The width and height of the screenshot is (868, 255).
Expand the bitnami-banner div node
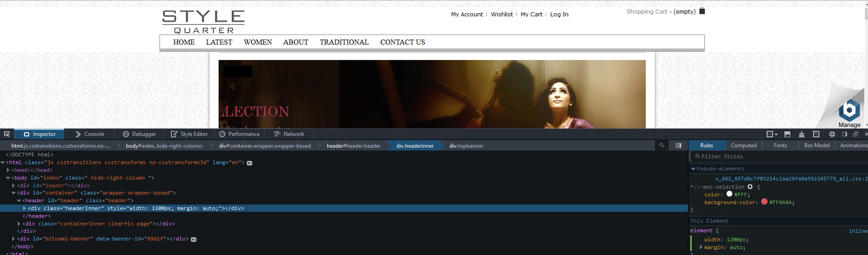14,239
